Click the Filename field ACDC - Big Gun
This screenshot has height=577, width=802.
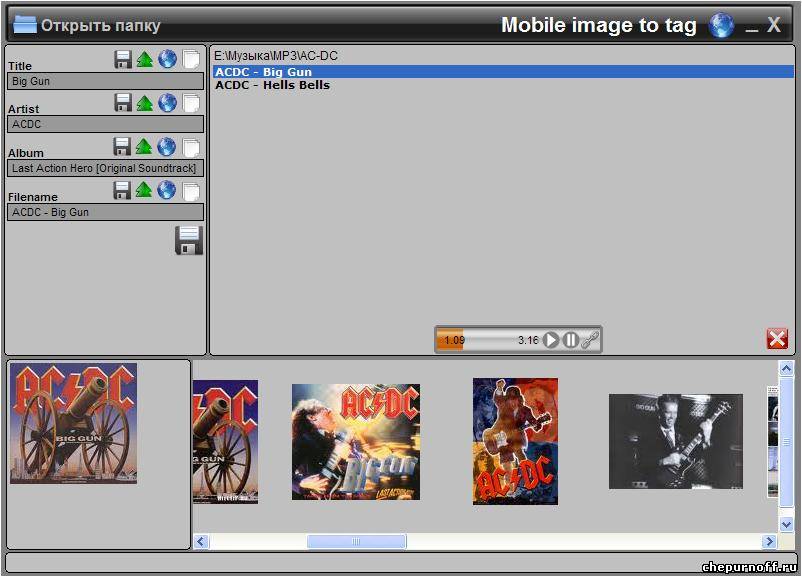pyautogui.click(x=105, y=212)
